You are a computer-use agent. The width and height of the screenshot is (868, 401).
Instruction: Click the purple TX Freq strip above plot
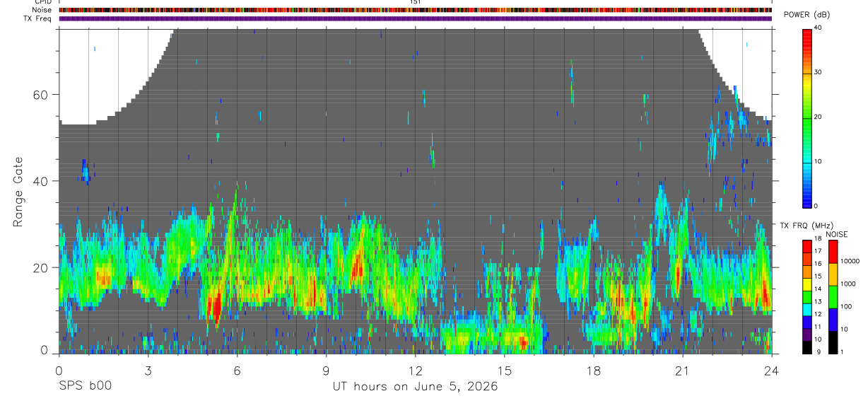coord(415,18)
